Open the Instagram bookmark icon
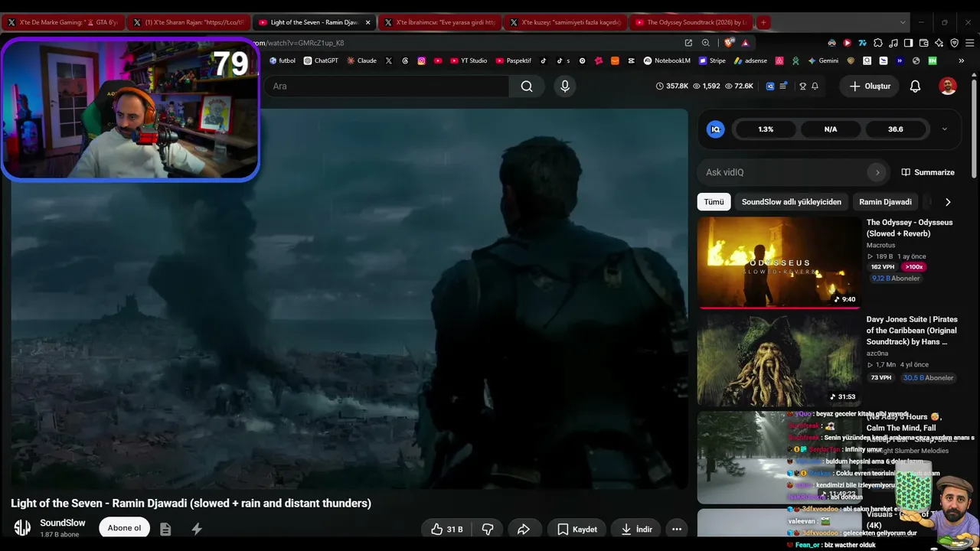The width and height of the screenshot is (980, 551). tap(421, 60)
